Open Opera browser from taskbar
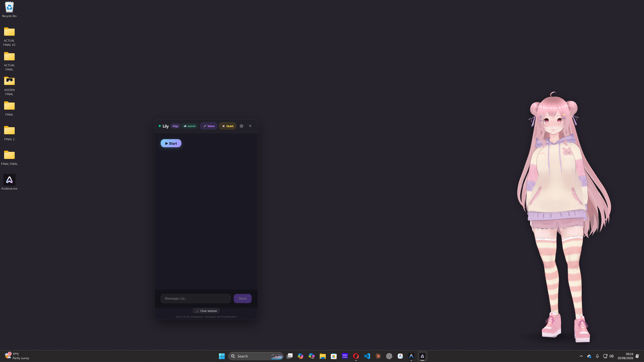 pos(356,356)
